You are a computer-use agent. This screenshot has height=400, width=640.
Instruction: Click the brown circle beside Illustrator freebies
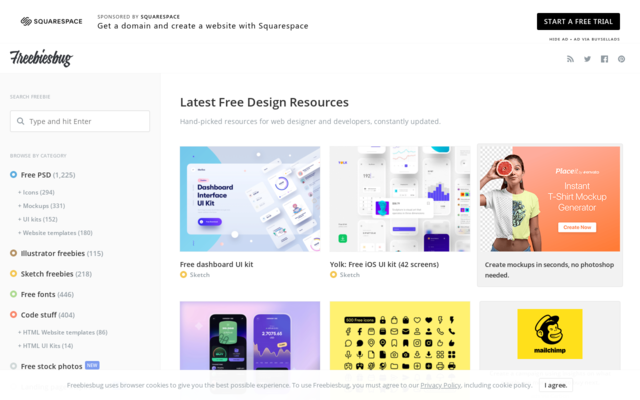coord(13,253)
